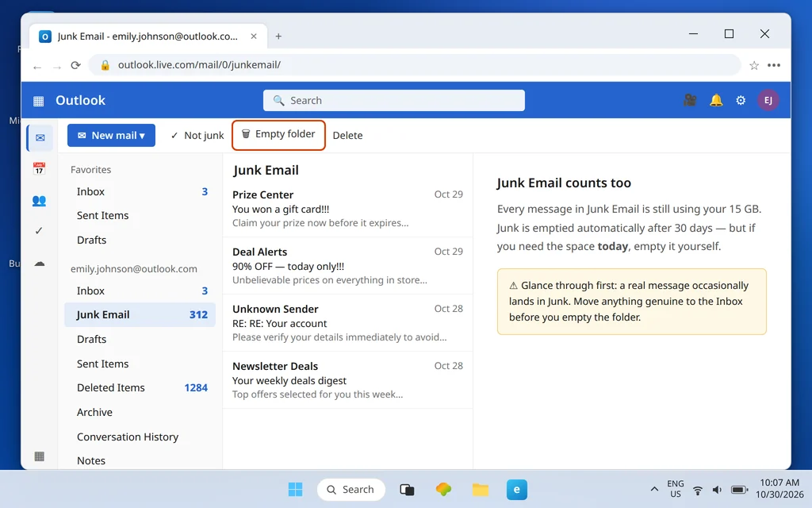Screen dimensions: 812x508
Task: Open Calendar from the left rail
Action: click(40, 168)
